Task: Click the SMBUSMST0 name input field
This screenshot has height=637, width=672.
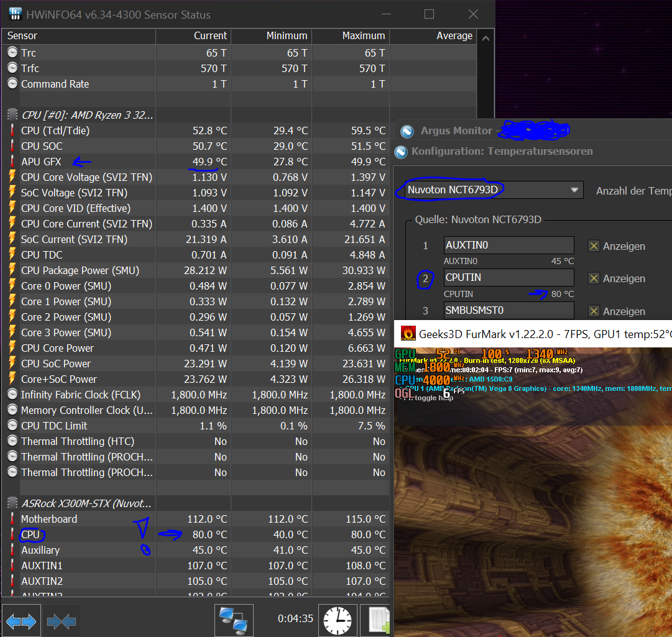Action: (x=509, y=310)
